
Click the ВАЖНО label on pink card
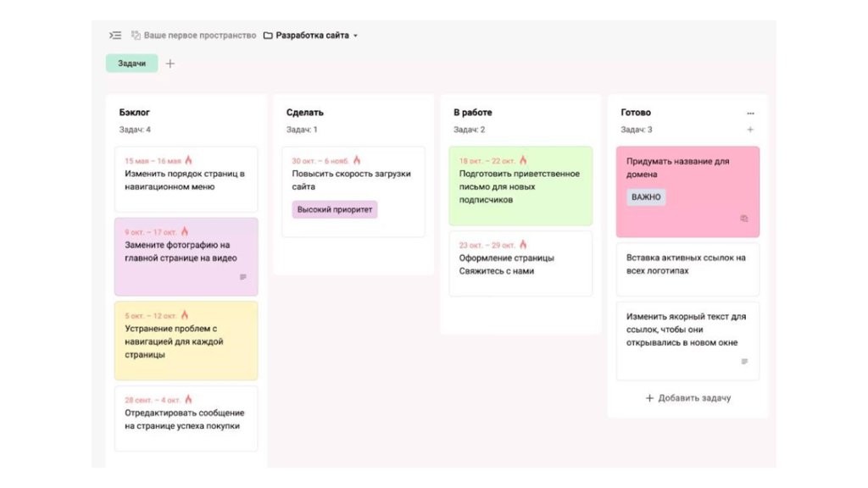point(646,197)
